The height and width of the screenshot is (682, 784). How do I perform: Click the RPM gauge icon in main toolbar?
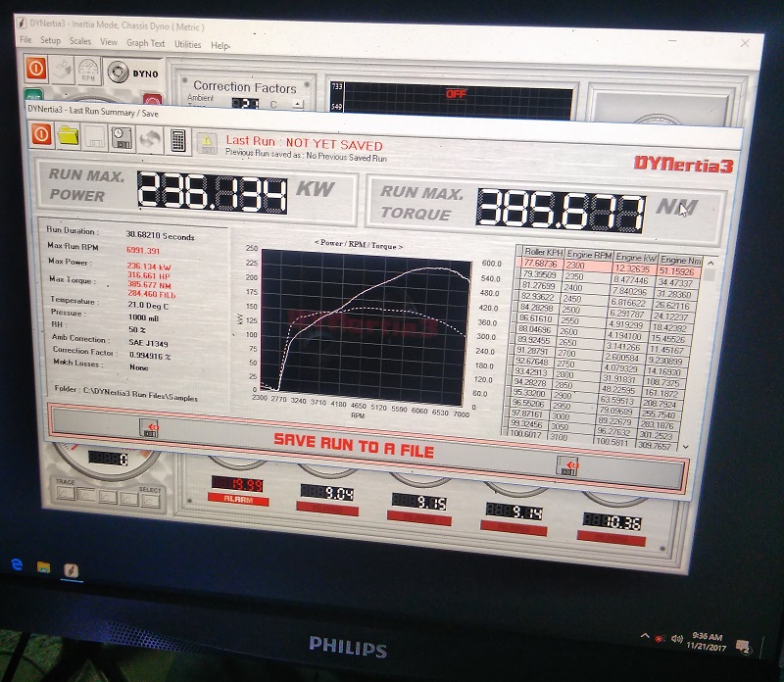(x=88, y=71)
